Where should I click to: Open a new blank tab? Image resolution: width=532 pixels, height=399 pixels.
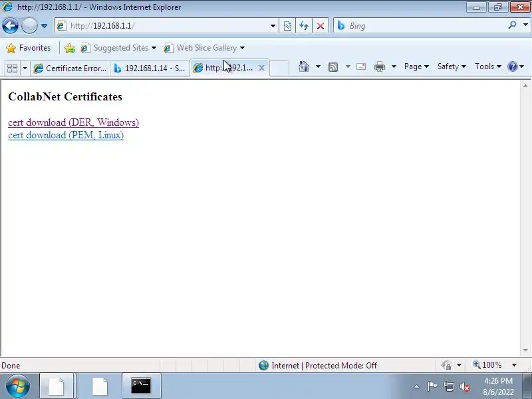pos(279,68)
